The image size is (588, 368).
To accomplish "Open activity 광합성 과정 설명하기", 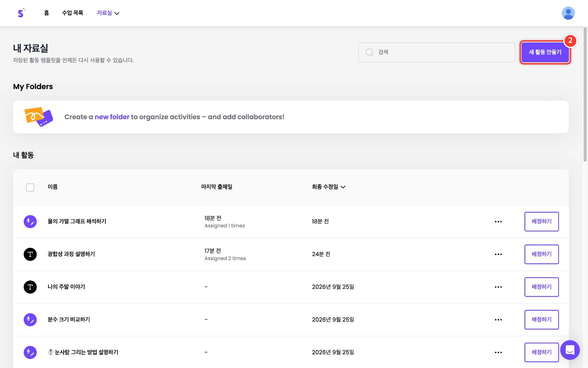I will tap(71, 254).
